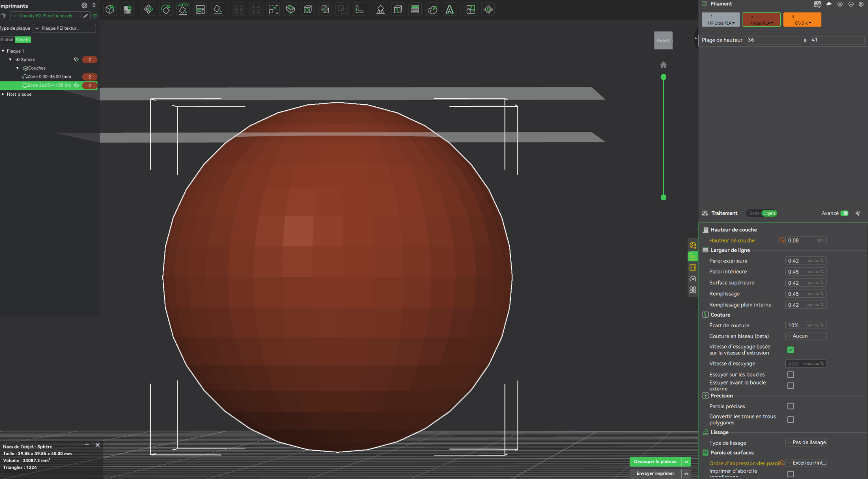Open the Measure ruler tool
This screenshot has height=479, width=868.
(x=359, y=9)
